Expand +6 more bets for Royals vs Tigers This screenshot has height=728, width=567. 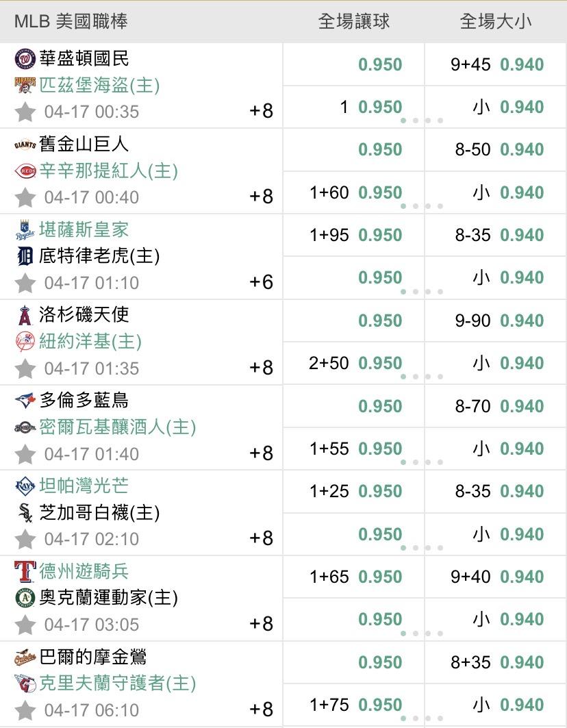(x=262, y=282)
